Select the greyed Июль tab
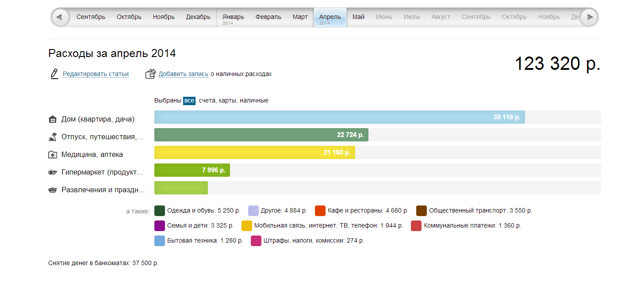This screenshot has width=644, height=285. point(412,17)
